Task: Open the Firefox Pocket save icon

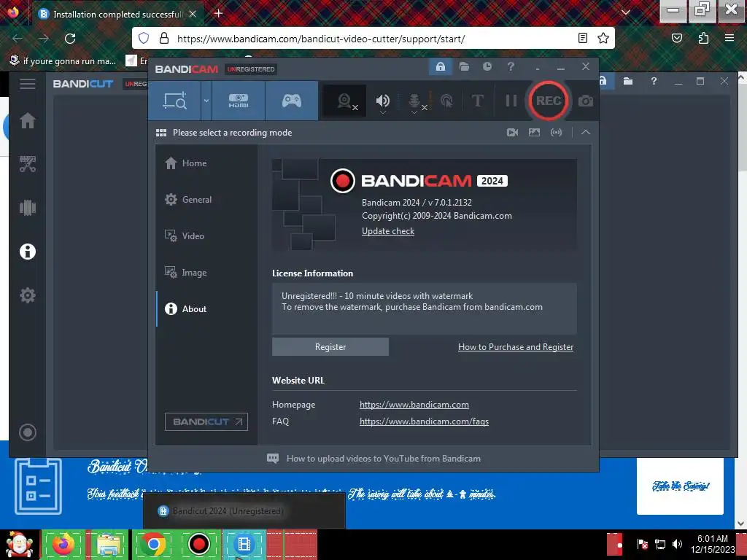Action: (x=677, y=38)
